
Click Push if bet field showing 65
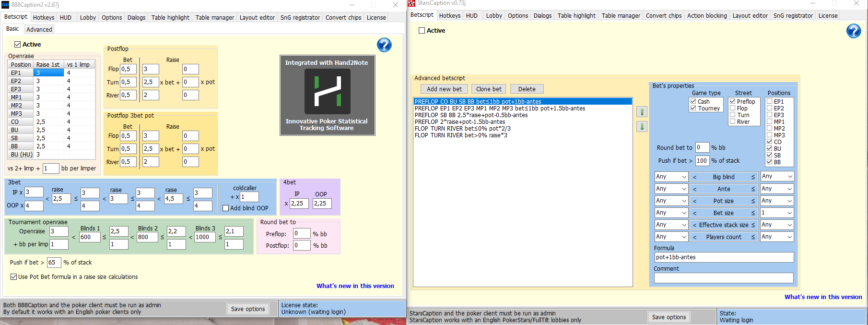tap(54, 263)
